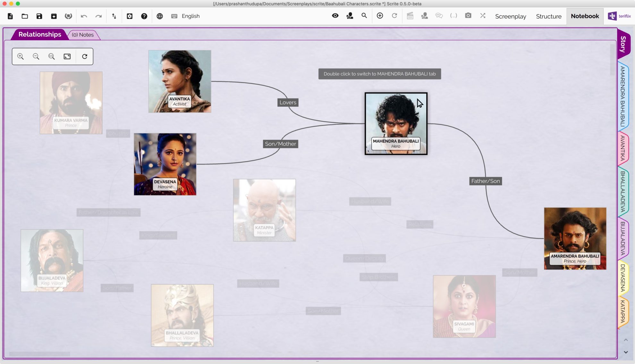Open the clapperboard scene icon
This screenshot has height=364, width=635.
click(x=410, y=15)
